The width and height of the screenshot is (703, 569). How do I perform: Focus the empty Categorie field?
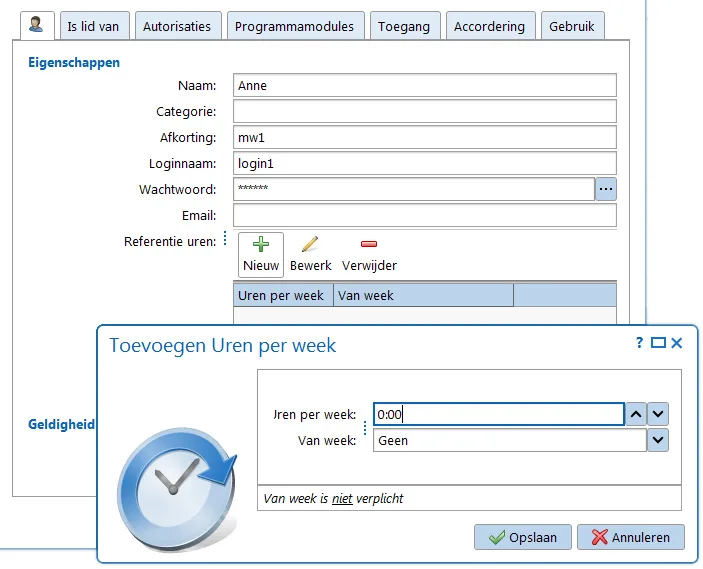[425, 111]
